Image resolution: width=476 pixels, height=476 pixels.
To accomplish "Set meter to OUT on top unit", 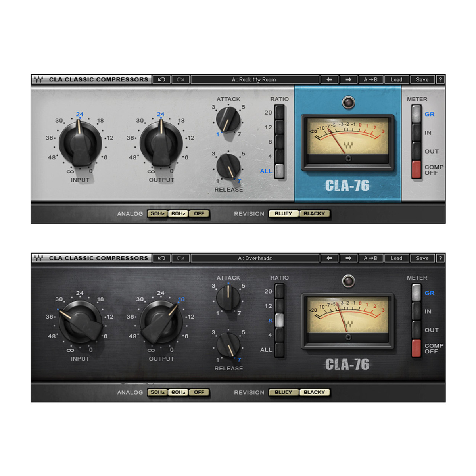I will coord(416,151).
